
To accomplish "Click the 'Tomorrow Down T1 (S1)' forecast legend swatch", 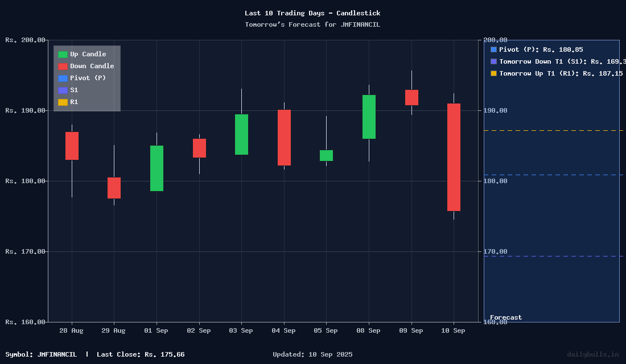I will (x=493, y=61).
